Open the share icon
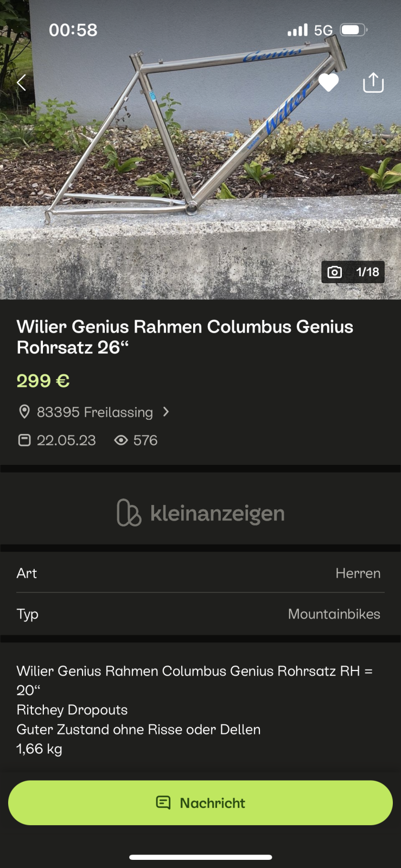This screenshot has height=868, width=401. (x=373, y=82)
